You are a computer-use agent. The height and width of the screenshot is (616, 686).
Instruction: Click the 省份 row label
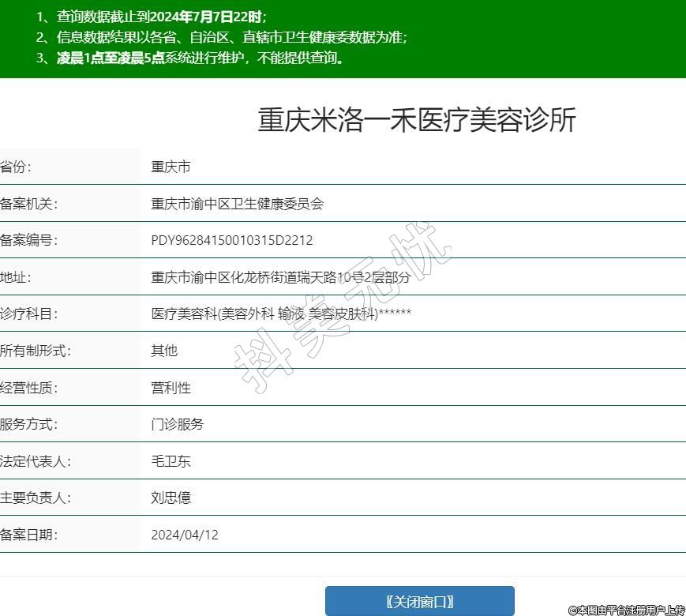[x=17, y=167]
